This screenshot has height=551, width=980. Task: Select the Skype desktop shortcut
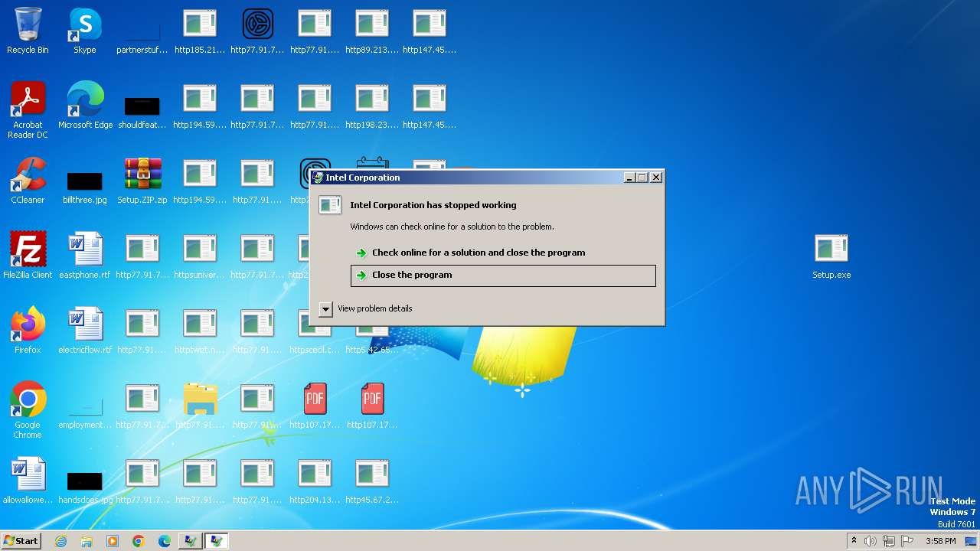pyautogui.click(x=85, y=31)
